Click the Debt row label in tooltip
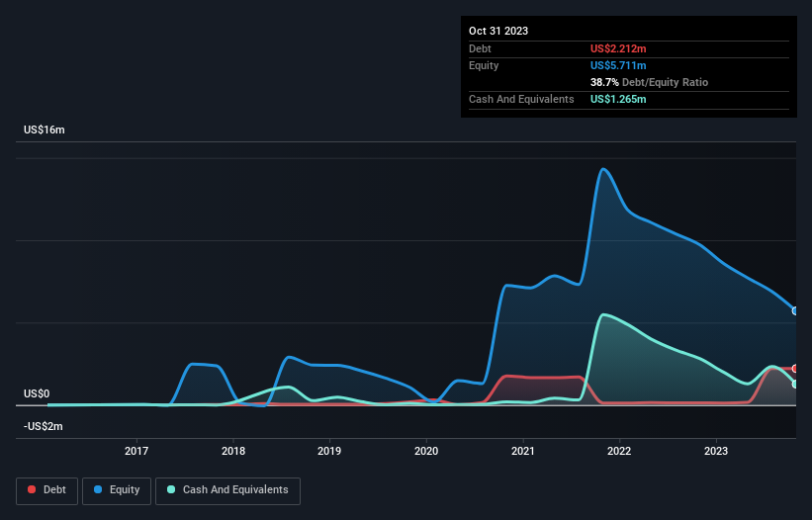This screenshot has height=520, width=812. [x=480, y=48]
